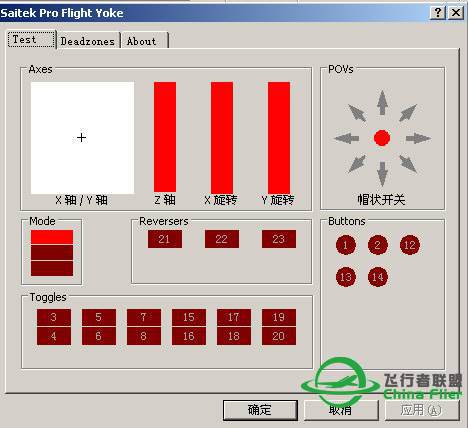
Task: Click toggle indicator 6
Action: pos(99,336)
